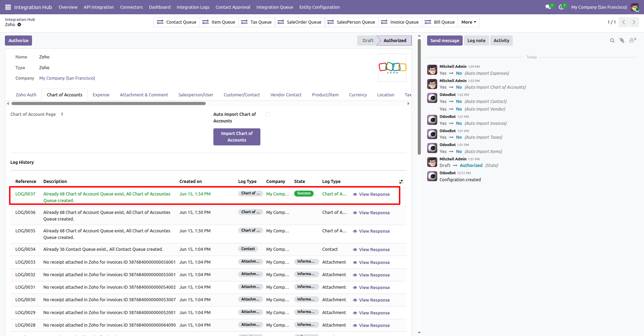
Task: Switch to the Location tab
Action: click(386, 95)
